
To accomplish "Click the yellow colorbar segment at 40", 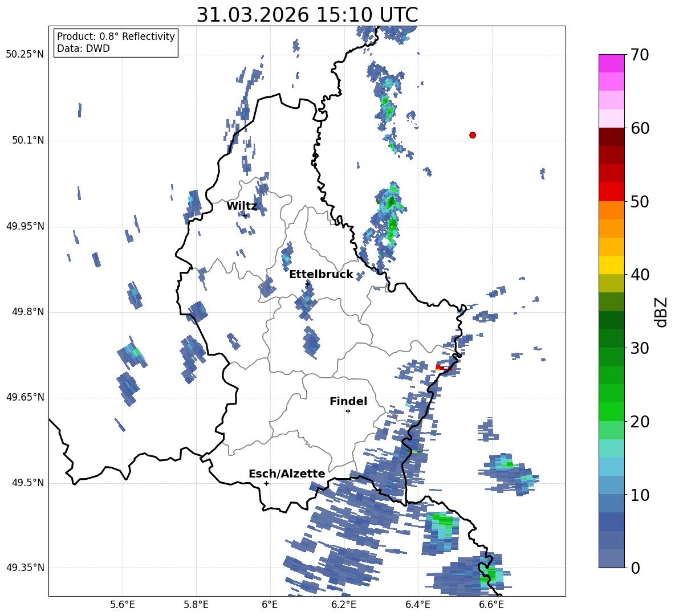I will click(611, 265).
